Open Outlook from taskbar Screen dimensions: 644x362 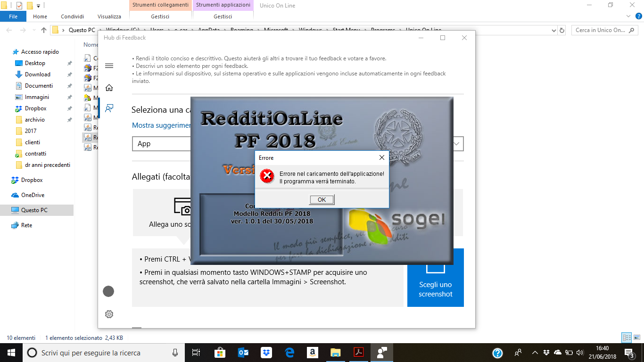pos(243,353)
